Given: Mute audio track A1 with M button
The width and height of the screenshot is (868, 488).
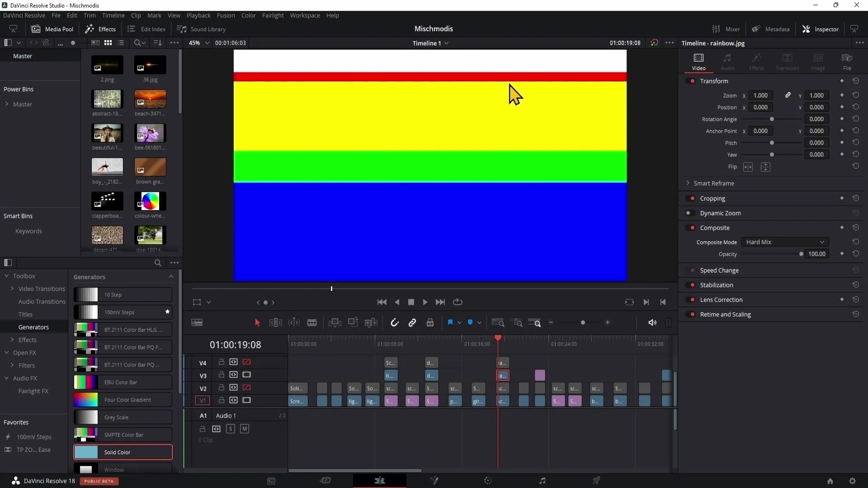Looking at the screenshot, I should coord(245,429).
